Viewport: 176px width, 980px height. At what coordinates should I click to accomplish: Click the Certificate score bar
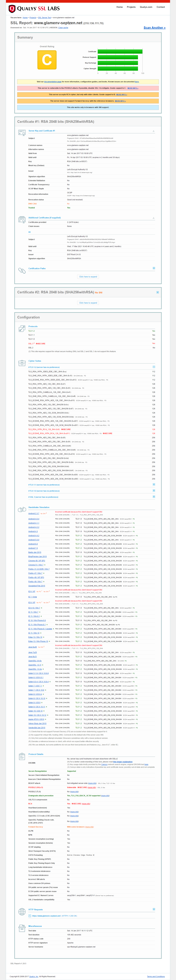120,52
